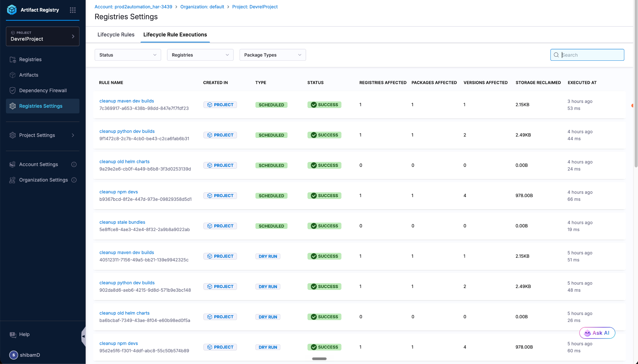
Task: Open cleanup maven dev builds 7c369917 execution
Action: 126,101
